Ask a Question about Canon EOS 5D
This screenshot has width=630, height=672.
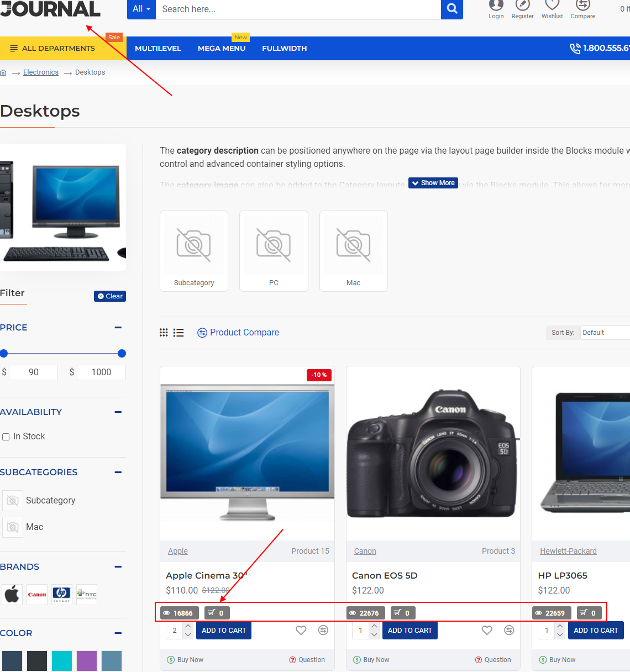point(493,660)
